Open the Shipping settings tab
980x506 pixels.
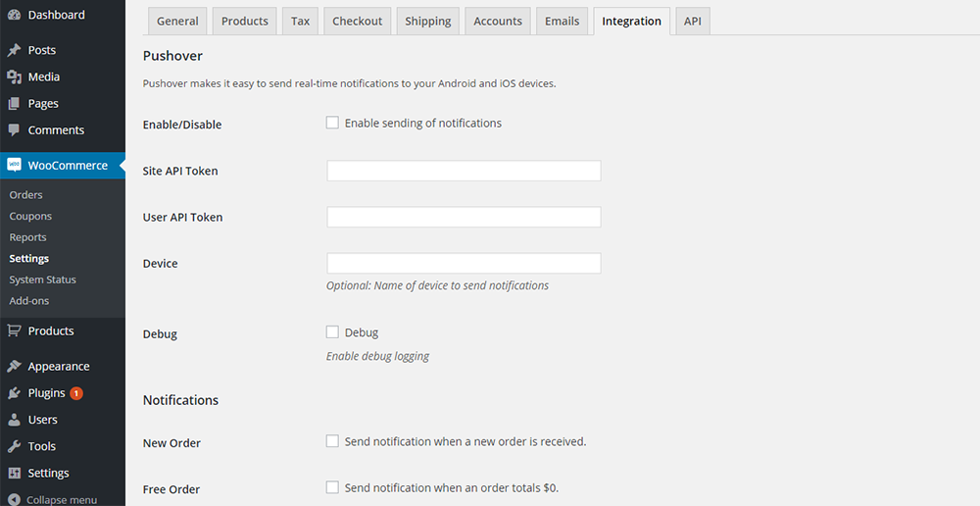[427, 22]
